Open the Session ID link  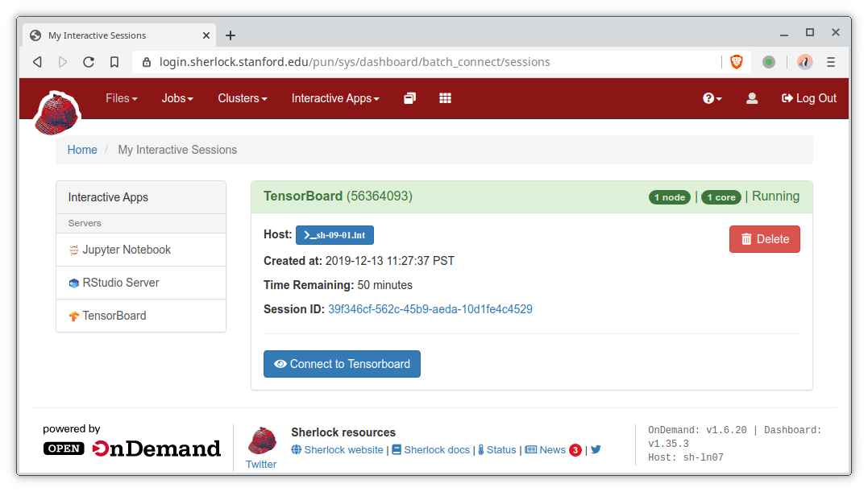(430, 309)
